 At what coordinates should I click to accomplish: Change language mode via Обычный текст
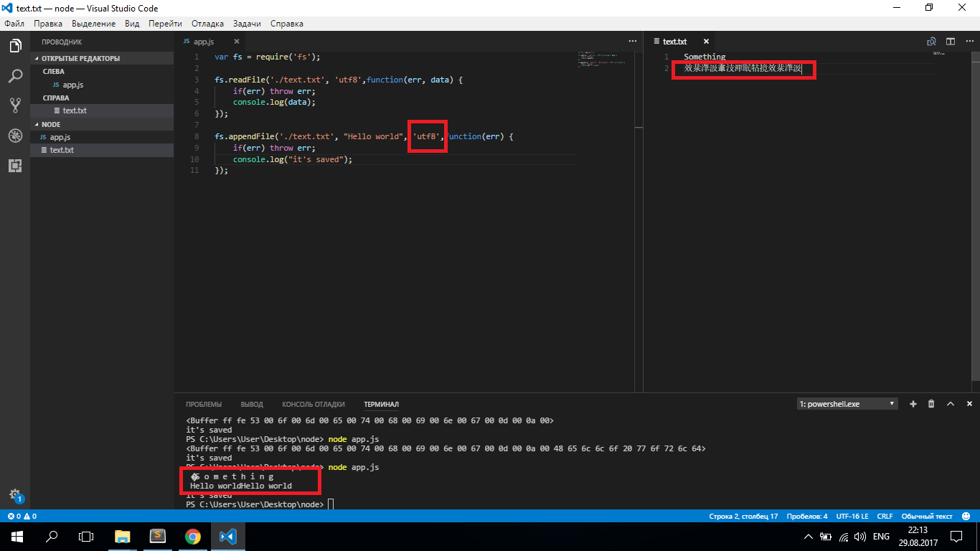(927, 516)
